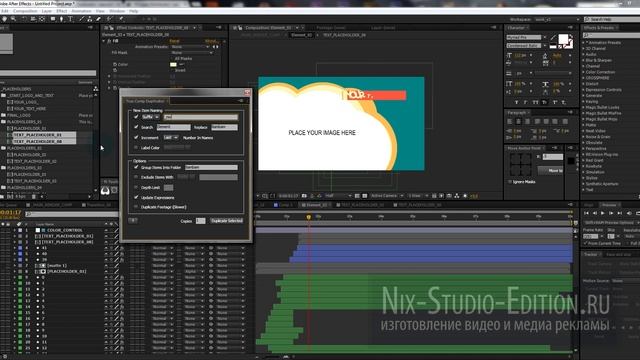Screen dimensions: 640x360
Task: Pick color with Fill effect eyedropper
Action: 181,64
